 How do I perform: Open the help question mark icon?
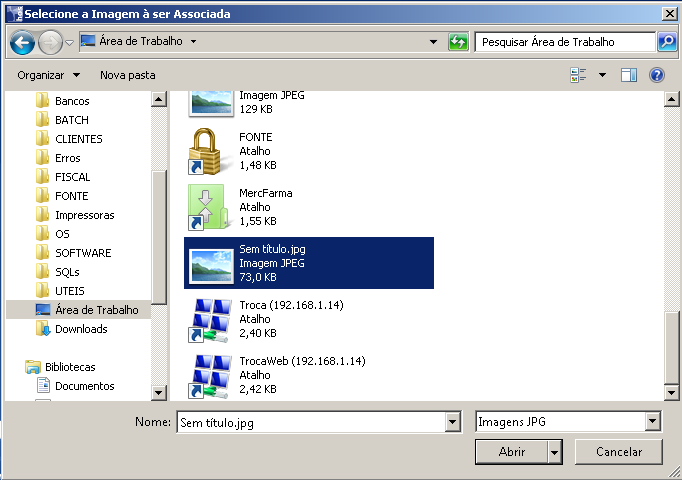[x=657, y=75]
